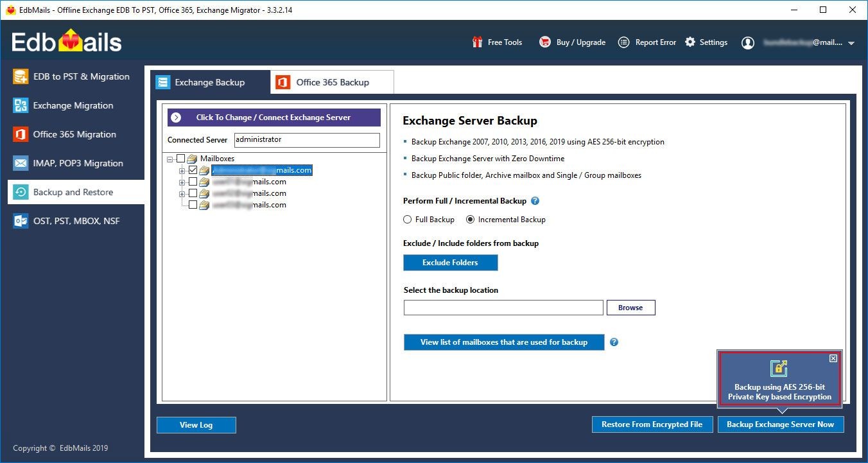The width and height of the screenshot is (868, 463).
Task: Click the arrow icon on the Connect Exchange Server bar
Action: point(176,118)
